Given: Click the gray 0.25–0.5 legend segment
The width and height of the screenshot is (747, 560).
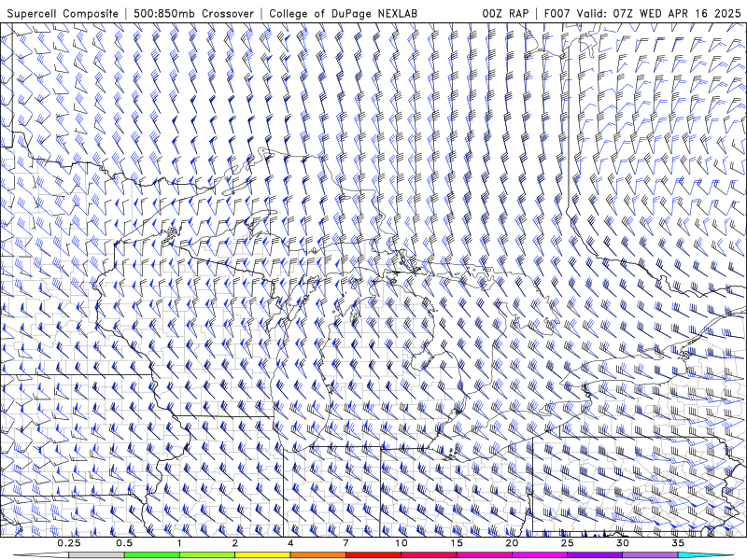Looking at the screenshot, I should tap(97, 555).
